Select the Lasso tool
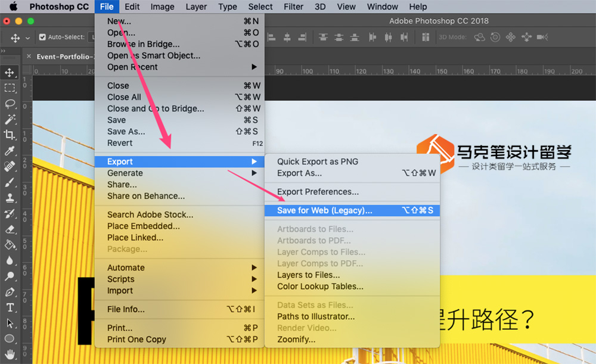Viewport: 596px width, 364px height. [x=10, y=104]
